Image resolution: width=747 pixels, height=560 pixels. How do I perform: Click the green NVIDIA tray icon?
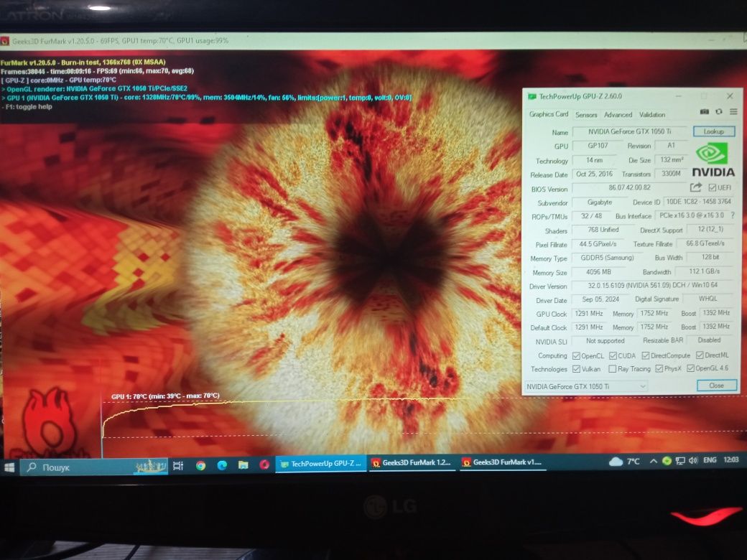click(x=667, y=460)
